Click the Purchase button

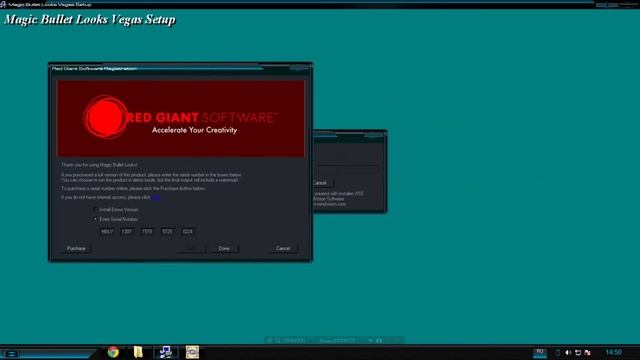pos(76,248)
